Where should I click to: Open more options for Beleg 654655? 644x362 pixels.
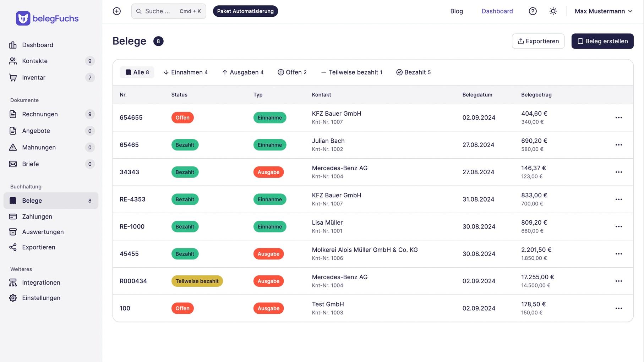click(x=618, y=118)
